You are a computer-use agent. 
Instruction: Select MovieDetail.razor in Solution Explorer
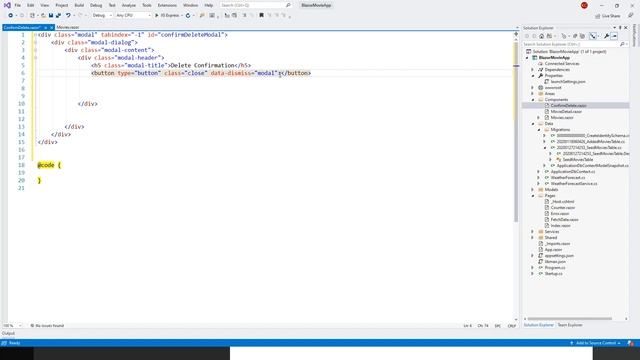click(566, 111)
